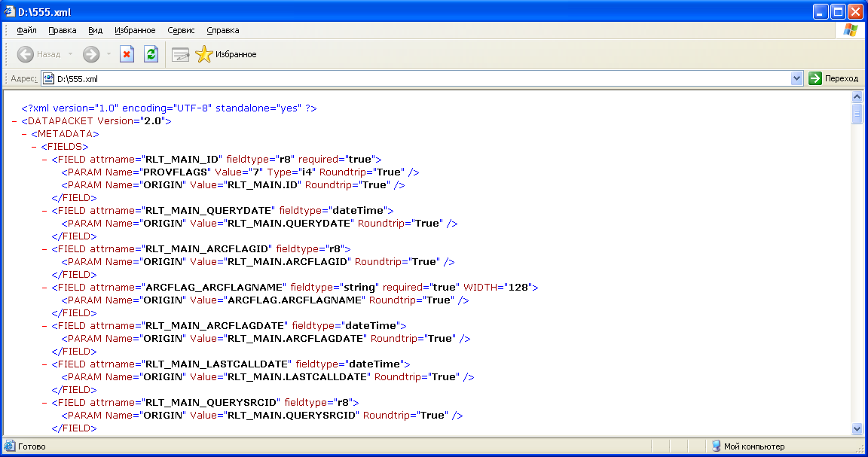Collapse the RLT_MAIN_LASTCALLDATE field node
Image resolution: width=868 pixels, height=457 pixels.
44,364
